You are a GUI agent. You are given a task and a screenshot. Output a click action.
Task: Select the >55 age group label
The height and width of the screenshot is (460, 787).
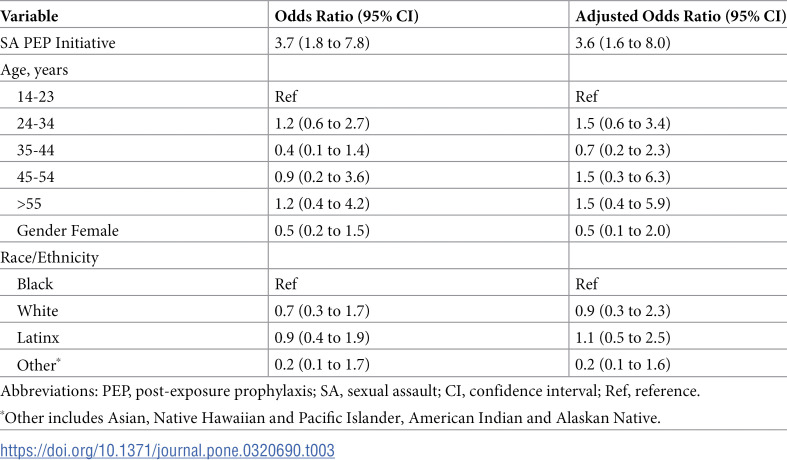coord(29,203)
